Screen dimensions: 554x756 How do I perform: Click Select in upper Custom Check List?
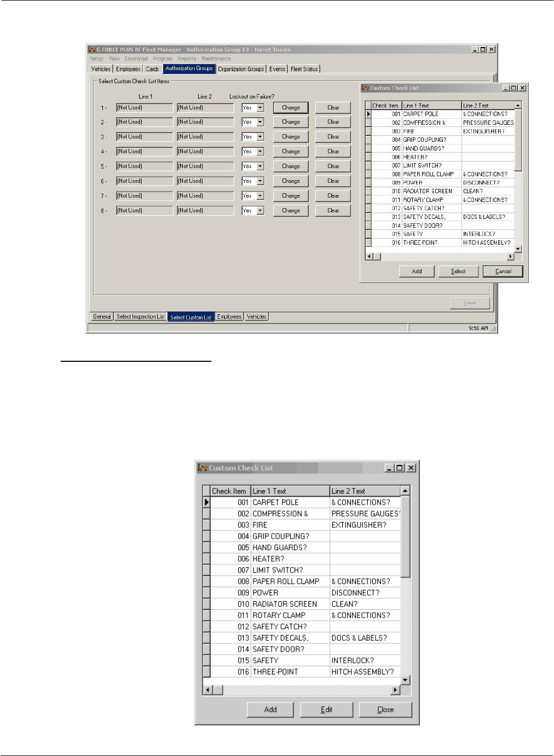458,272
